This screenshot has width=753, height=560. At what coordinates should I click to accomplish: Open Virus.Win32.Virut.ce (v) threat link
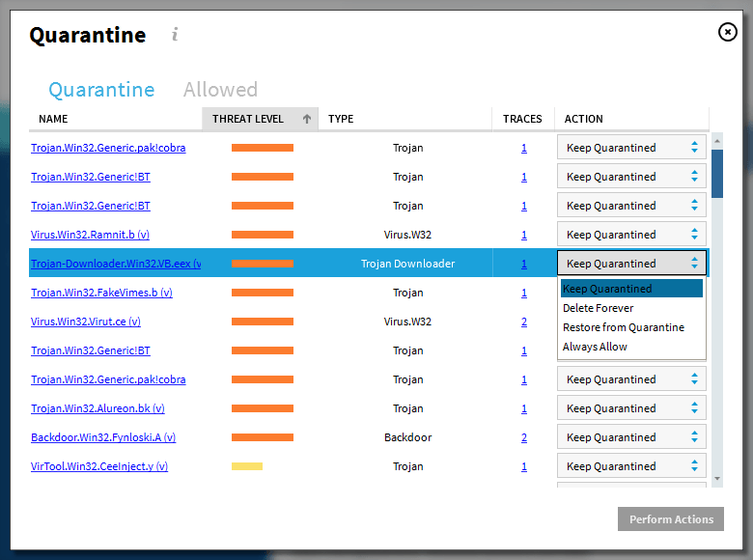click(x=86, y=322)
